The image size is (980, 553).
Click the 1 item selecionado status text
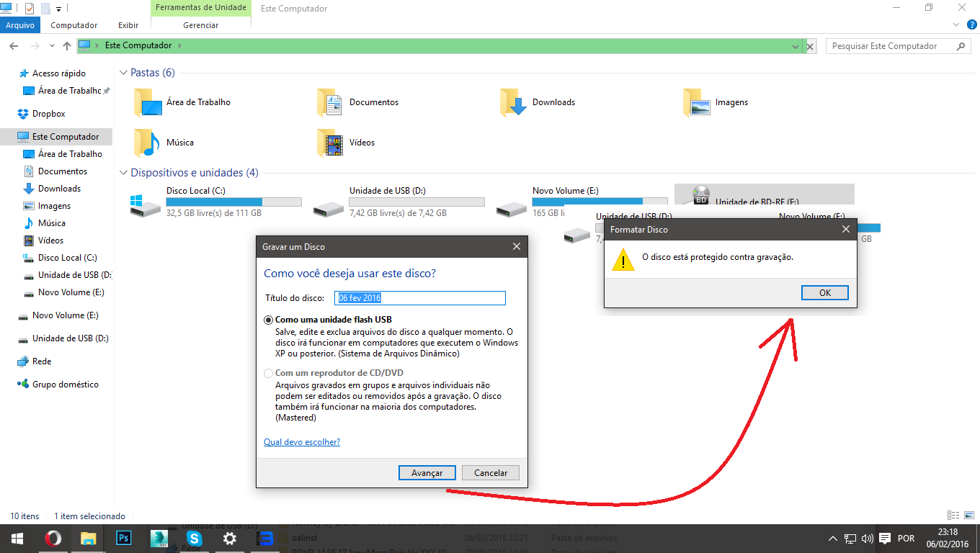(x=89, y=516)
